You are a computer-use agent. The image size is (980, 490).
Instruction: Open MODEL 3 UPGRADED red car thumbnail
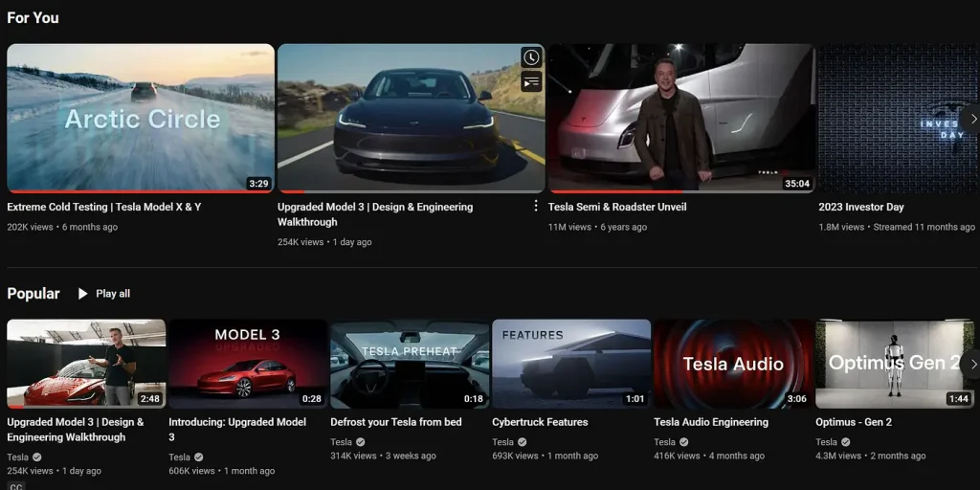pyautogui.click(x=248, y=364)
